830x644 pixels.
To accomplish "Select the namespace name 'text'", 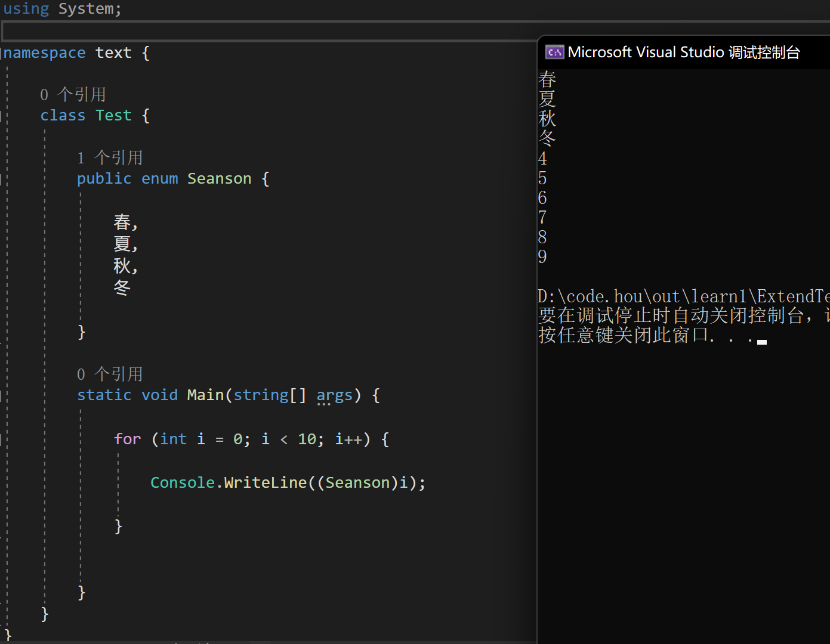I will pyautogui.click(x=113, y=53).
